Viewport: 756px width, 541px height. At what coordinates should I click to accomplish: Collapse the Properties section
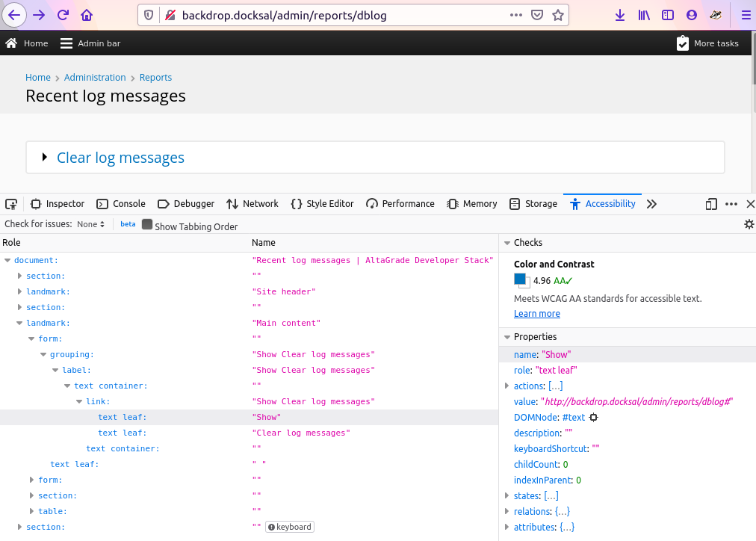[507, 337]
